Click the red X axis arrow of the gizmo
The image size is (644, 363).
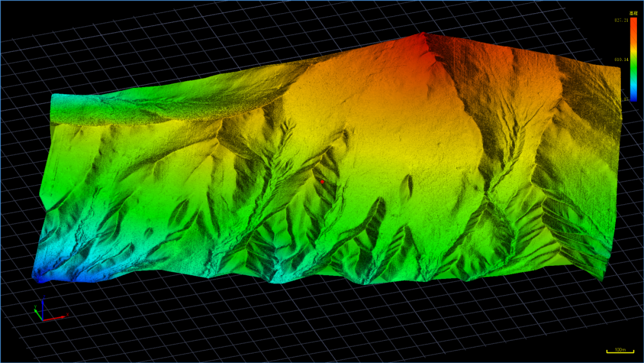55,318
